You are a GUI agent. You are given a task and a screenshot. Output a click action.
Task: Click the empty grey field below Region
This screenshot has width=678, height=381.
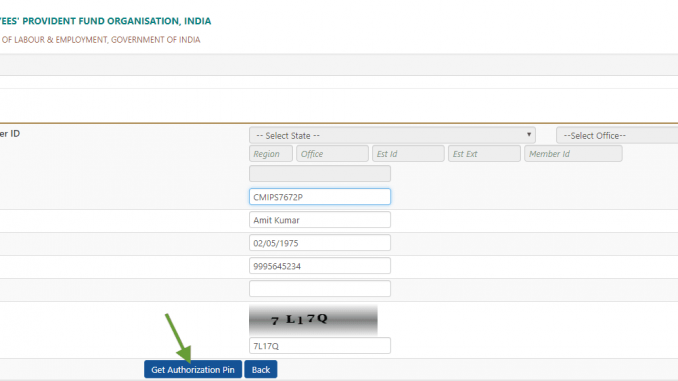pos(320,173)
